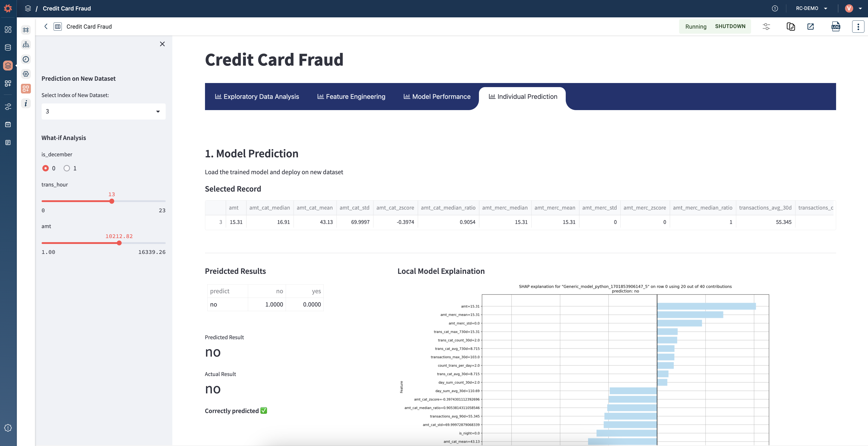Open the workflow hierarchy panel icon
Screen dimensions: 868x446
point(26,44)
